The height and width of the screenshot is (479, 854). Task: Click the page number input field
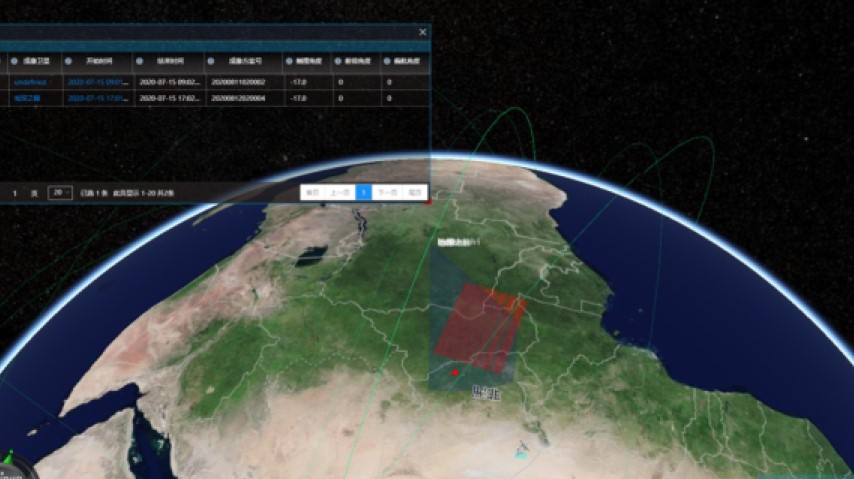tap(16, 192)
